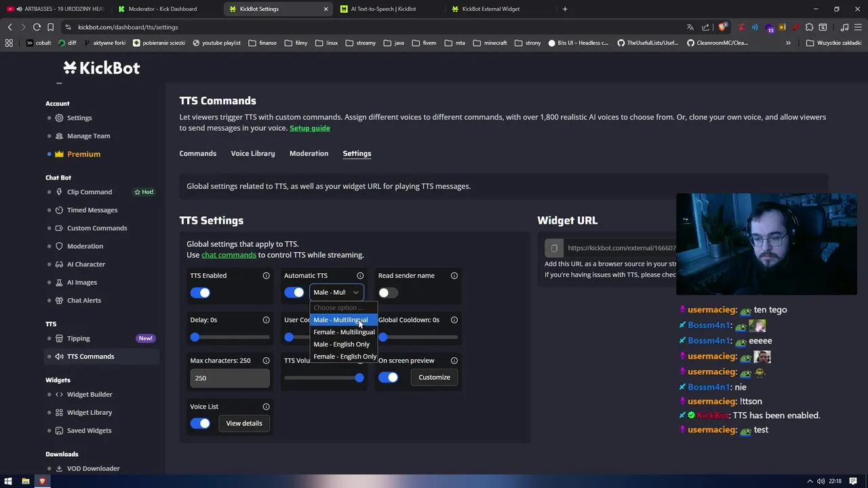
Task: Show info for Max characters
Action: [x=266, y=361]
